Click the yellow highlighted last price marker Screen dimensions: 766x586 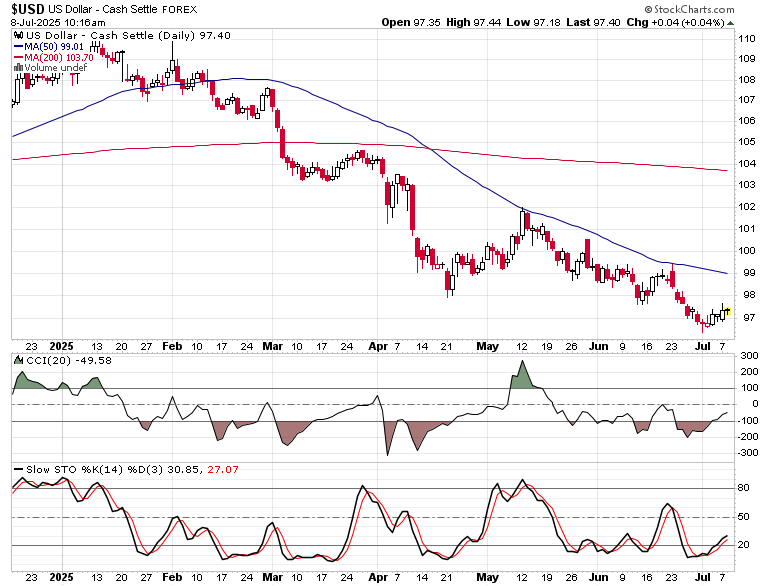(727, 311)
